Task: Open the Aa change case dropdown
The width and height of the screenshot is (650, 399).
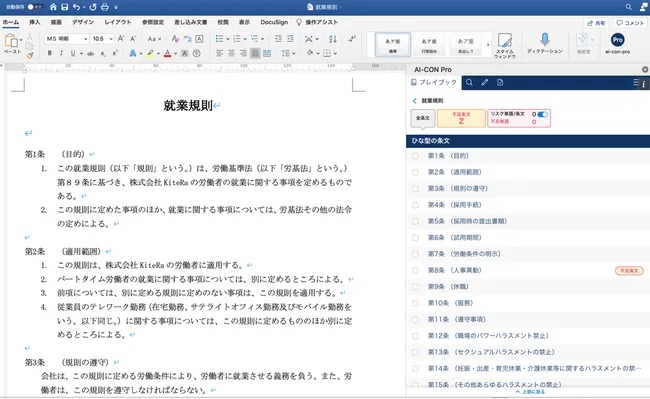Action: click(154, 39)
